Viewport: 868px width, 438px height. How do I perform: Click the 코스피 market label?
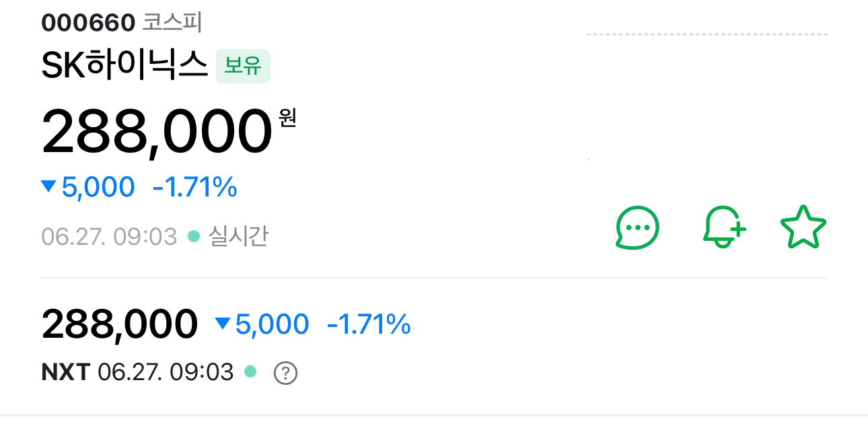click(172, 23)
